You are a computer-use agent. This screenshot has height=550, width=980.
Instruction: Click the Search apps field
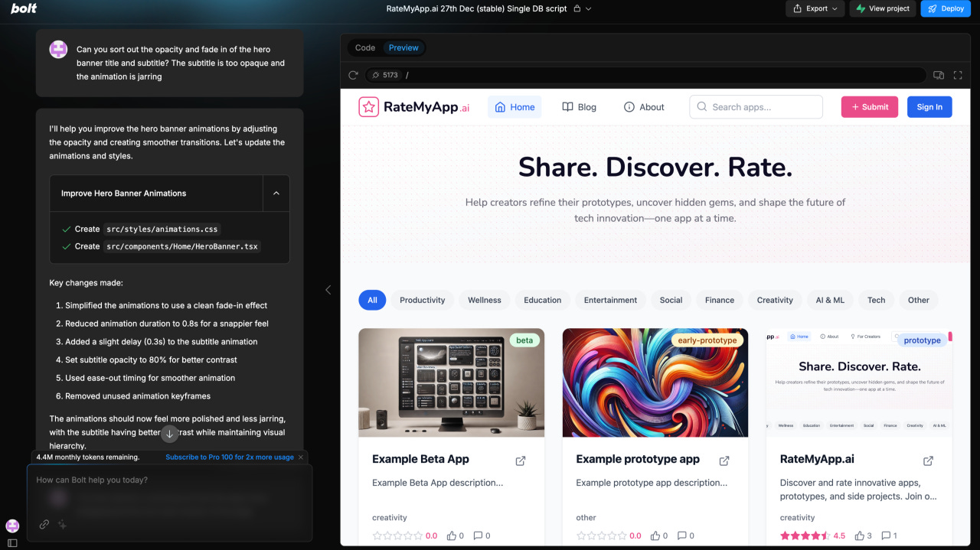click(756, 107)
